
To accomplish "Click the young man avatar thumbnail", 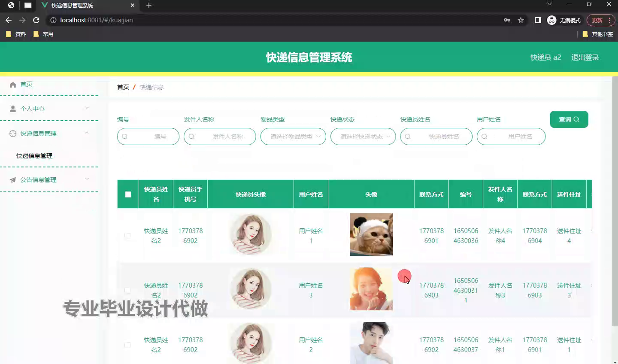I will [371, 343].
